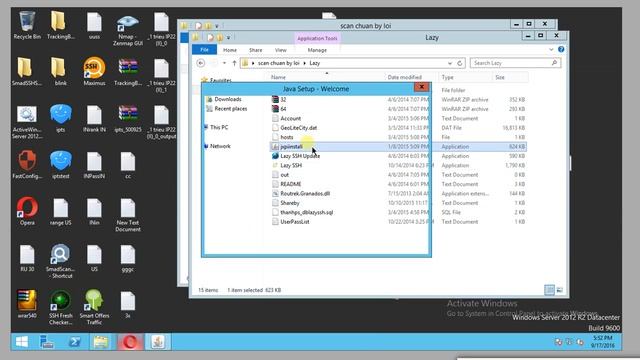The image size is (640, 360).
Task: Open the File ribbon tab
Action: click(x=204, y=50)
